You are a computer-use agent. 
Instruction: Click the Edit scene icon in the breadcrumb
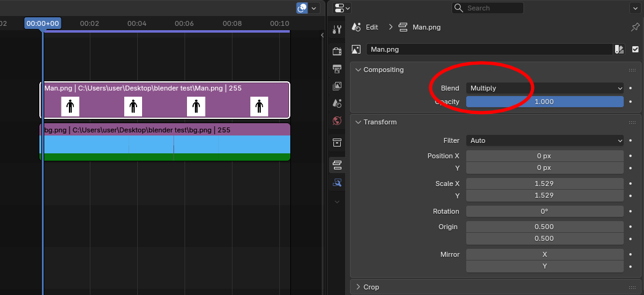click(x=357, y=27)
